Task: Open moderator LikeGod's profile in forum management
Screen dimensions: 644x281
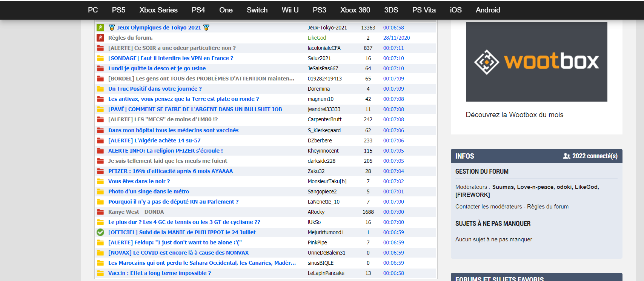Action: (x=586, y=187)
